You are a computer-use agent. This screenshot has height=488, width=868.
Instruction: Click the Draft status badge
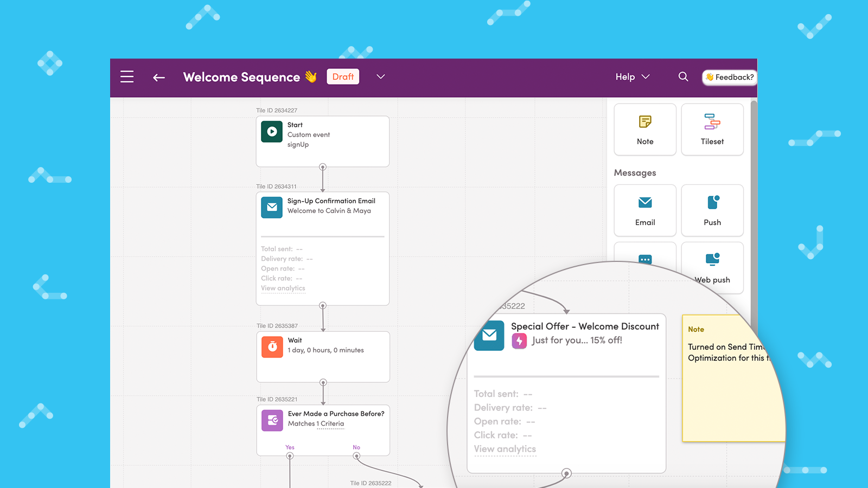click(x=343, y=77)
